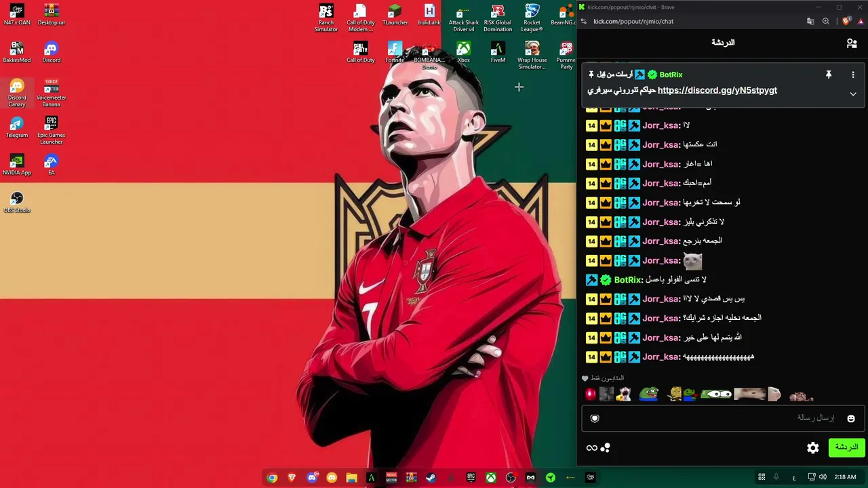The height and width of the screenshot is (488, 868).
Task: Open the network icon in system tray
Action: pos(812,477)
